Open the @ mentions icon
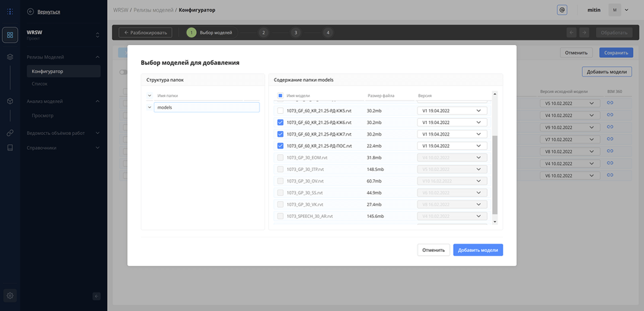The image size is (644, 311). [562, 10]
